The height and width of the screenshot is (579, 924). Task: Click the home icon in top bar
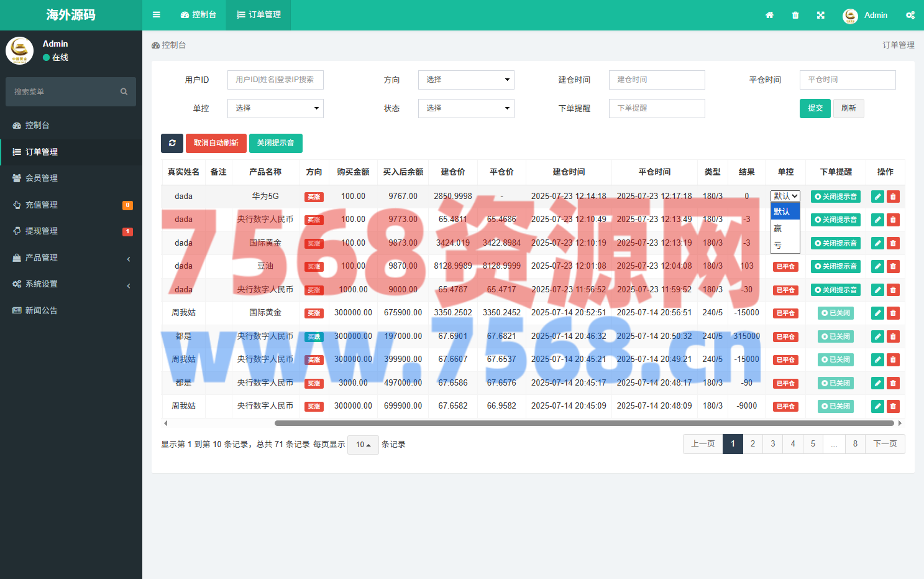click(x=769, y=15)
